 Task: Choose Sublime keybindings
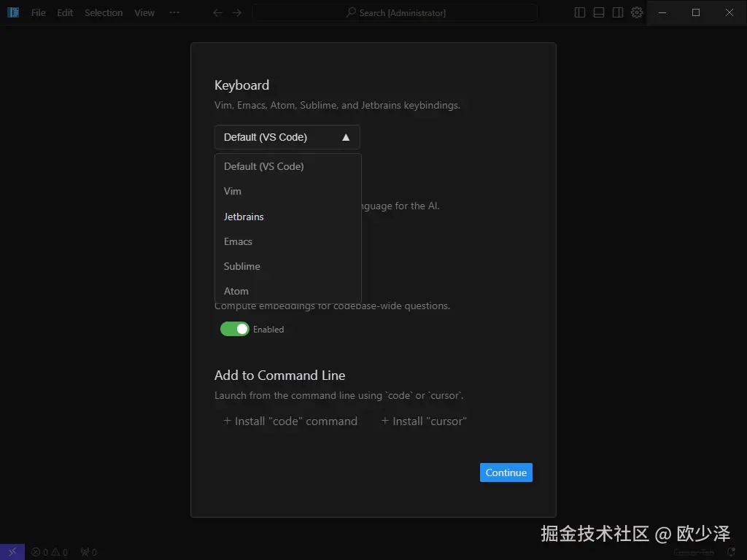click(287, 266)
